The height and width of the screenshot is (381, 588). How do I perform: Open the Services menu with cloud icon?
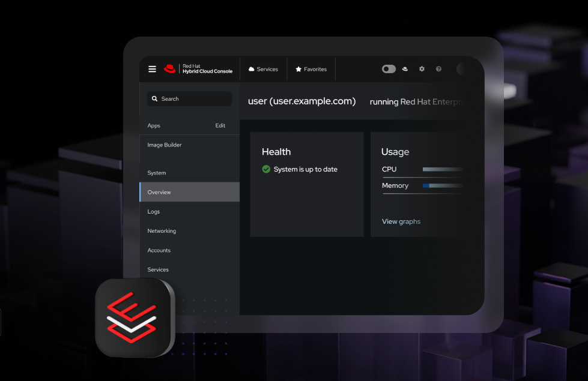263,69
